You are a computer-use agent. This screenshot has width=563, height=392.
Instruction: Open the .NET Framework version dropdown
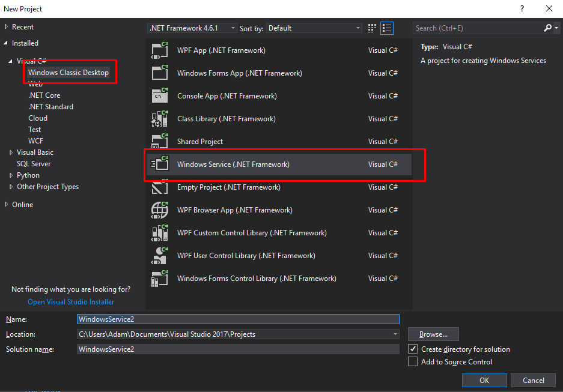pos(192,28)
